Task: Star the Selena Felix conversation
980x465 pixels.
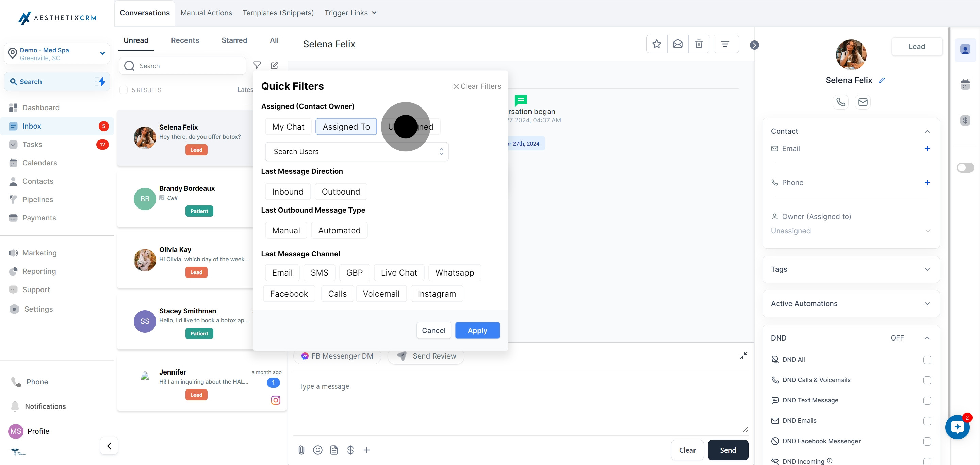Action: tap(656, 44)
